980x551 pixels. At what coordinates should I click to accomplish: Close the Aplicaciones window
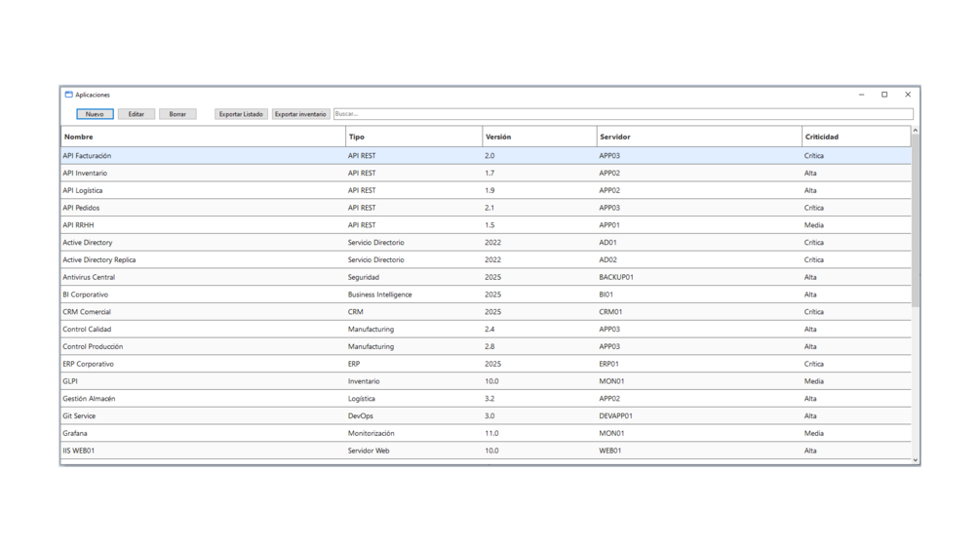(x=908, y=95)
